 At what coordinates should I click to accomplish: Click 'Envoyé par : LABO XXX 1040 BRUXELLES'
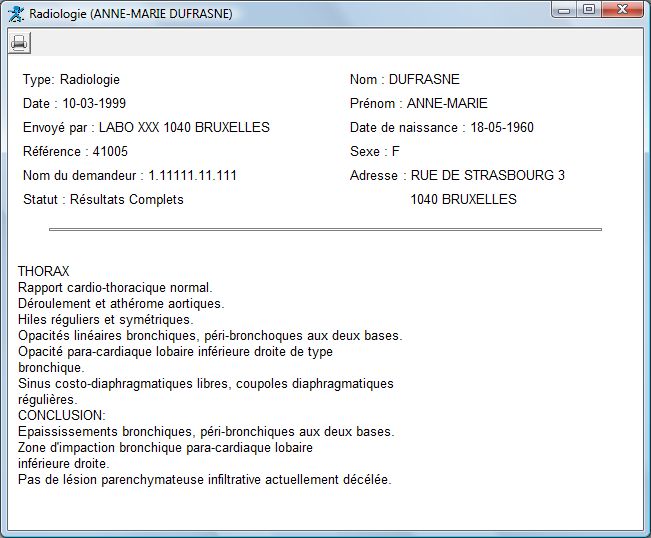[x=146, y=127]
